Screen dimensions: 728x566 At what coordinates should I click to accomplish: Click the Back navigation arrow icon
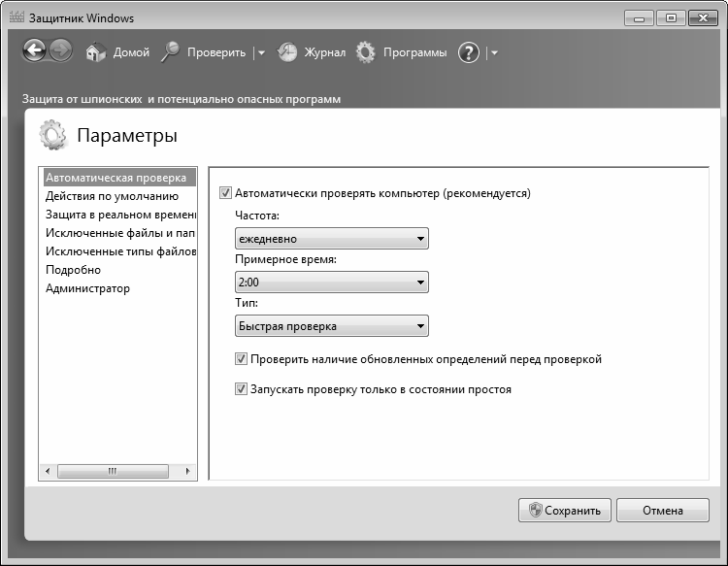(34, 52)
